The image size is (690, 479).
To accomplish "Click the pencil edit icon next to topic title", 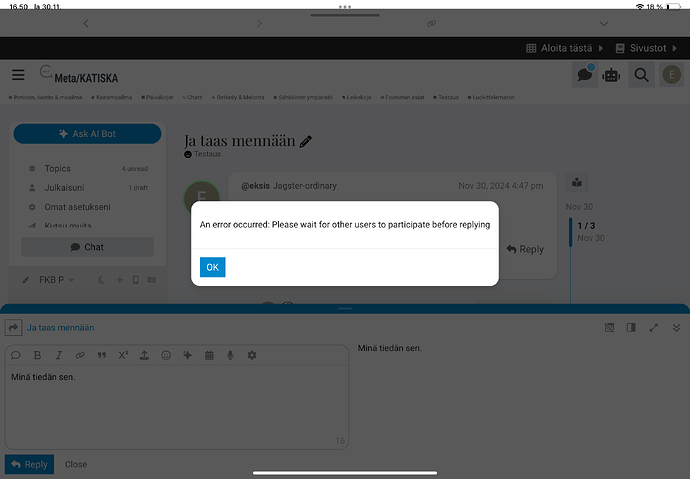I will pos(305,142).
